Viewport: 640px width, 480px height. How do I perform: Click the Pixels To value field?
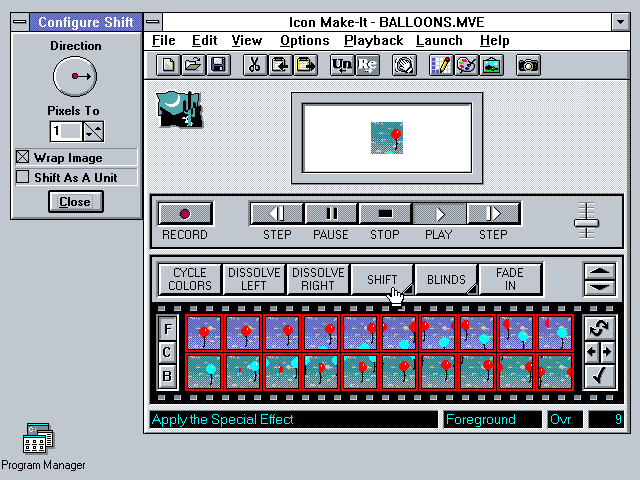[66, 131]
